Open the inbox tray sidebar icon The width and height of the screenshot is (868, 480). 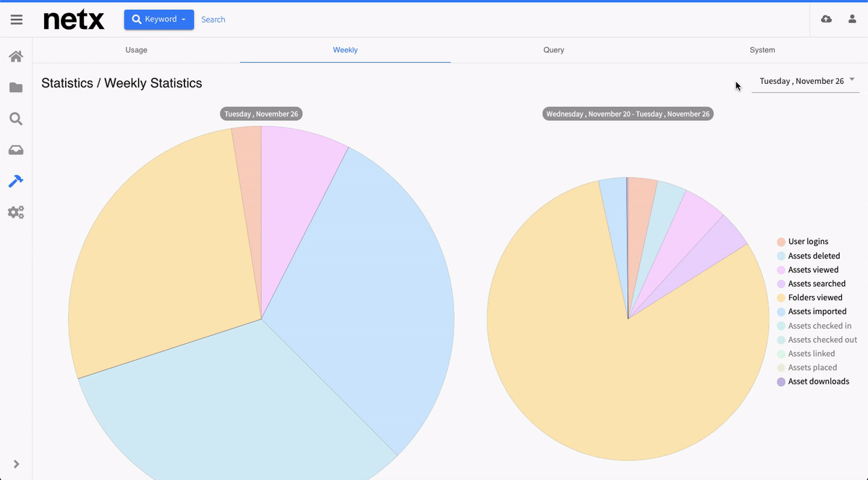pos(16,150)
